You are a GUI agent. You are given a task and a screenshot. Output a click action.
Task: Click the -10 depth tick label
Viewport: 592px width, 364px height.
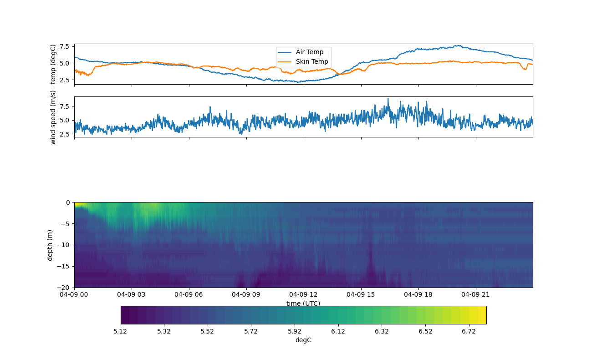click(x=64, y=245)
